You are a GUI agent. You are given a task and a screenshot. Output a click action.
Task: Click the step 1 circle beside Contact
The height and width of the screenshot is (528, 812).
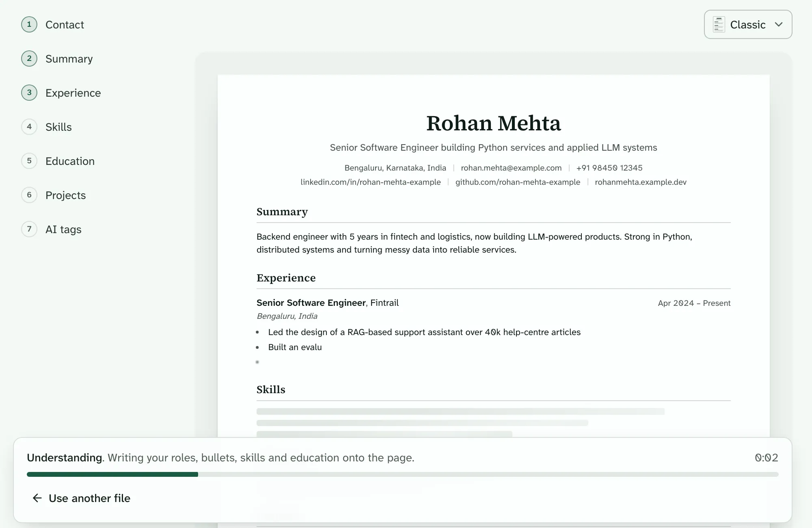pos(29,24)
